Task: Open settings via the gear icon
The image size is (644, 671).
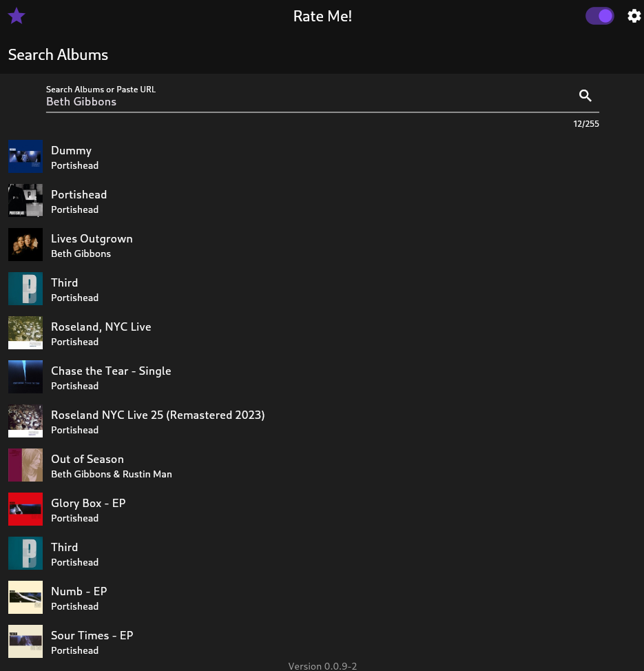Action: pos(634,17)
